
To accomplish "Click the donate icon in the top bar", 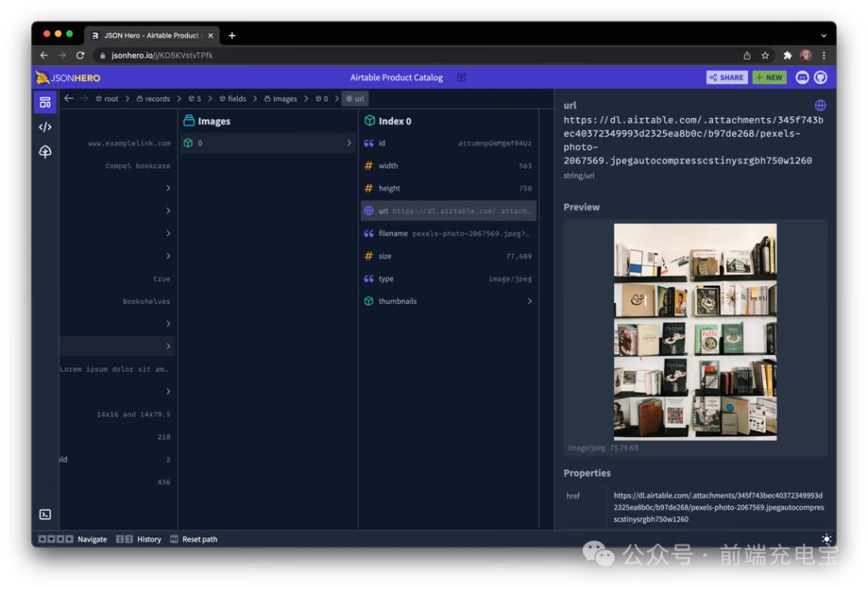I will click(821, 76).
